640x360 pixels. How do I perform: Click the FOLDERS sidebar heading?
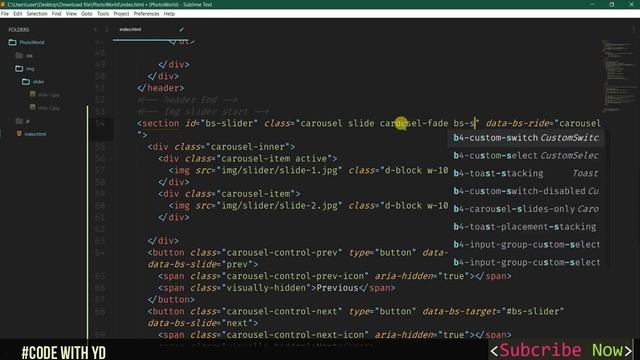(x=19, y=30)
